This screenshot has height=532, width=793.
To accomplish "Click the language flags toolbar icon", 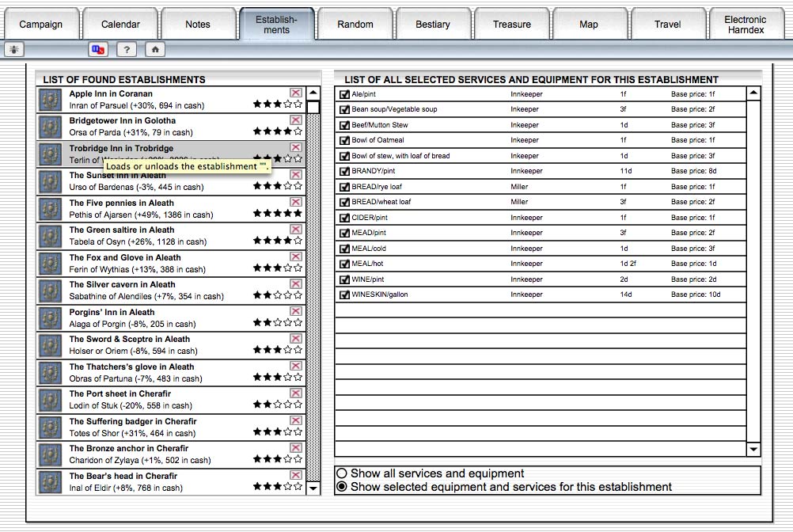I will click(98, 50).
